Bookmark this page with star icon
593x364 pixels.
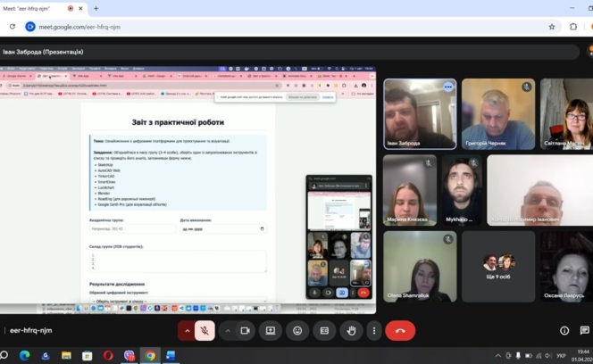tap(552, 27)
